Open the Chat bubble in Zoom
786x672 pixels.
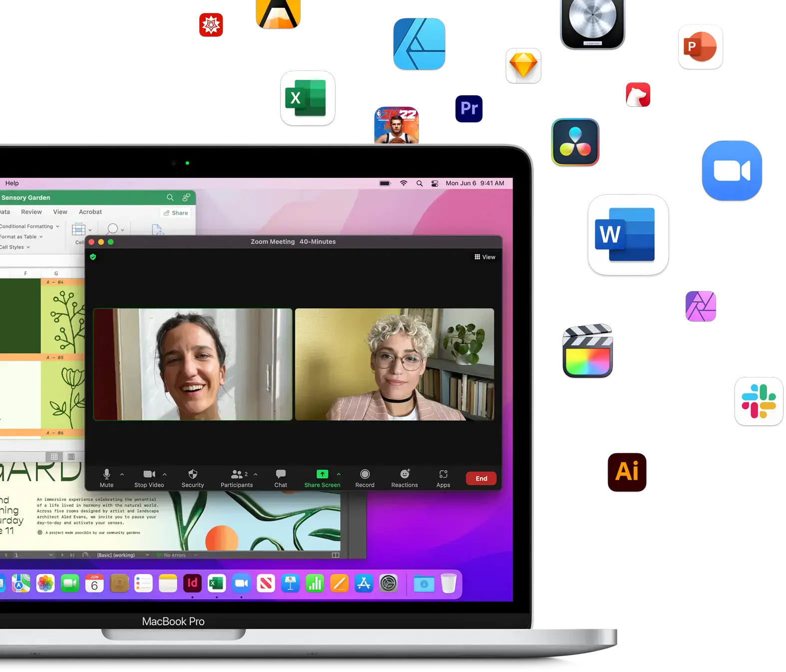[281, 474]
